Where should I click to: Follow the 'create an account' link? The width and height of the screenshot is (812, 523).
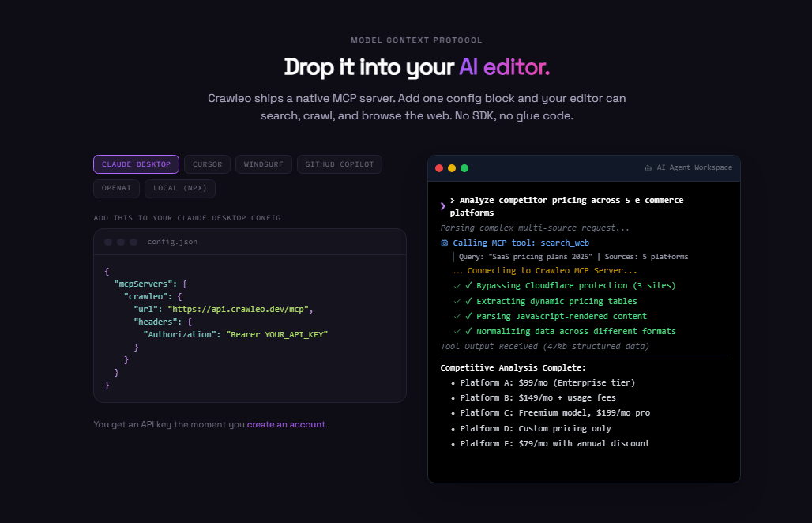(x=287, y=424)
